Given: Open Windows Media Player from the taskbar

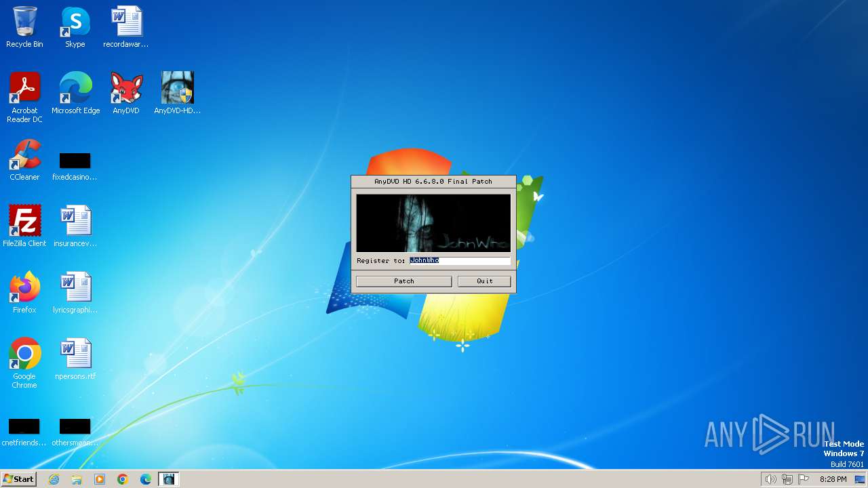Looking at the screenshot, I should (x=100, y=479).
